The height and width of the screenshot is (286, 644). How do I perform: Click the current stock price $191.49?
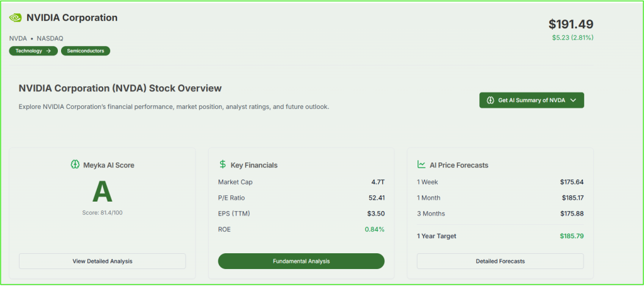tap(570, 24)
